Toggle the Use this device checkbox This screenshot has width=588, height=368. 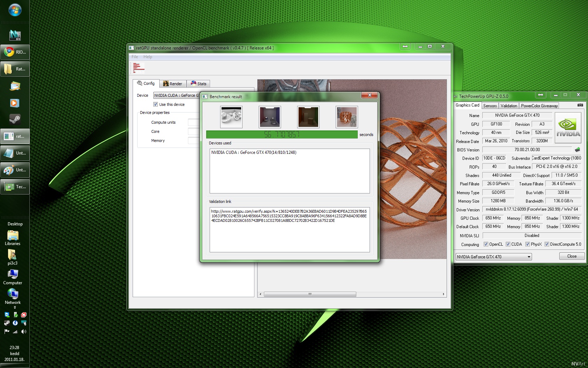pos(155,104)
